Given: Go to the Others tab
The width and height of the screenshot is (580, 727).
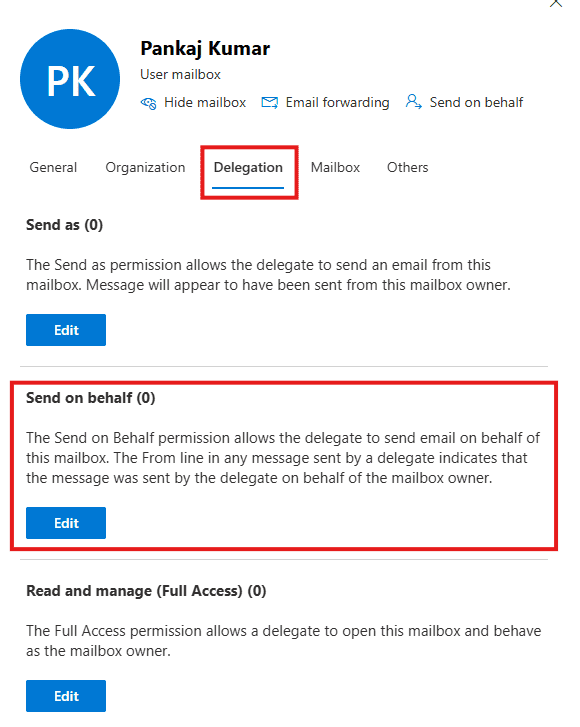Looking at the screenshot, I should point(408,167).
